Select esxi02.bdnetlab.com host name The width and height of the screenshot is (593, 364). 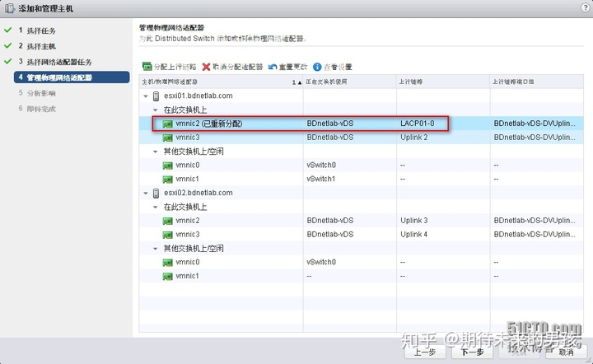[198, 194]
